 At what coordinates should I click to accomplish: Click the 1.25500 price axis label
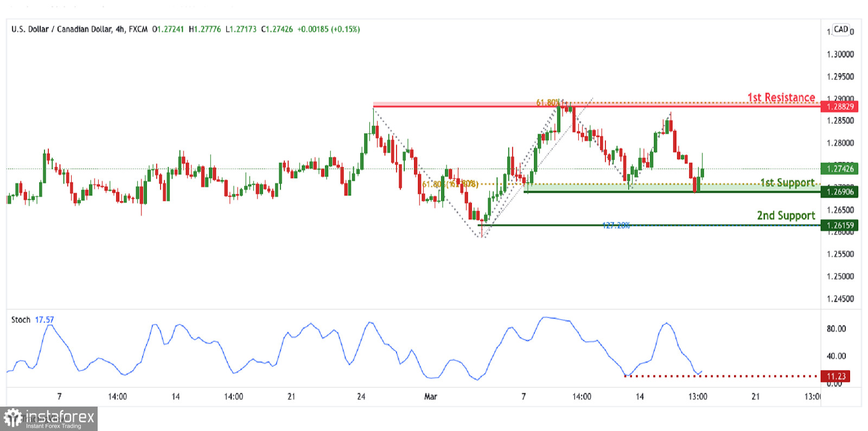(x=840, y=254)
